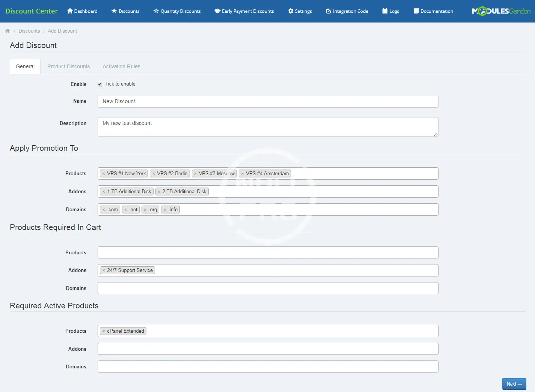Click the Settings gear icon
Screen dimensions: 535x392
[291, 11]
